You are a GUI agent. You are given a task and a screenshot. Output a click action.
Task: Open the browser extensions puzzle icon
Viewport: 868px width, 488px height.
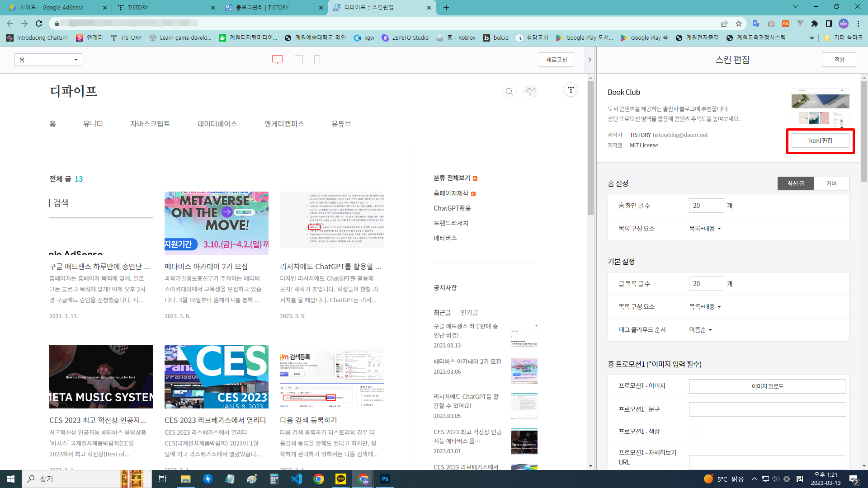[815, 23]
